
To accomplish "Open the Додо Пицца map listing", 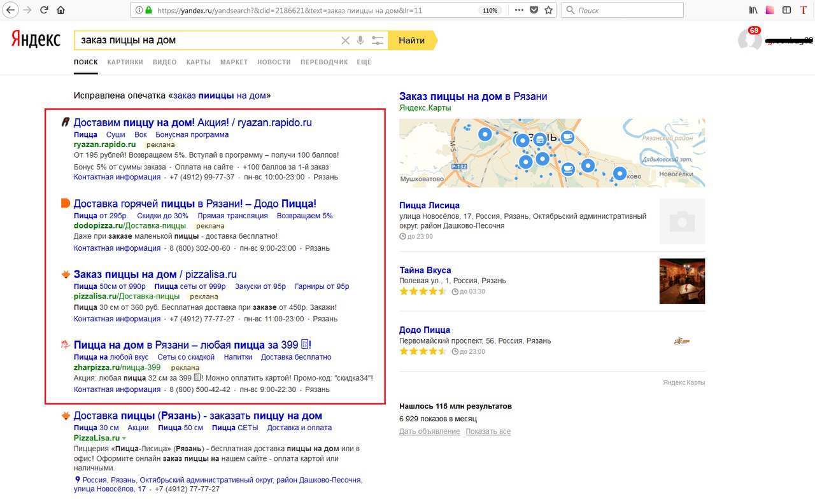I will [x=425, y=330].
